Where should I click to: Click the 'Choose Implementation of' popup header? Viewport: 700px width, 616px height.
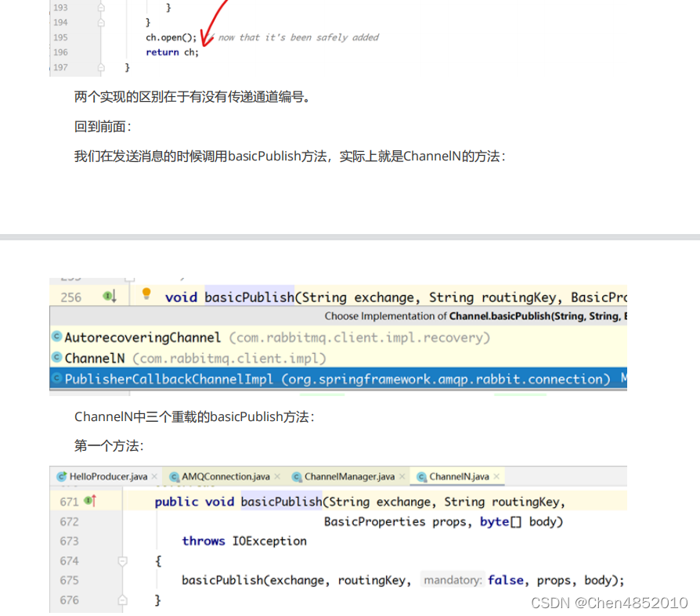(x=338, y=316)
